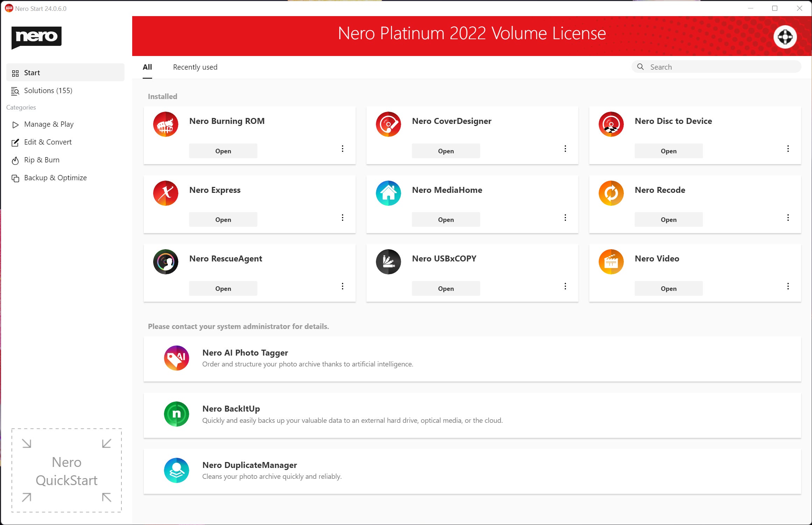Open Nero Recode application
Screen dimensions: 812x525
tap(669, 219)
